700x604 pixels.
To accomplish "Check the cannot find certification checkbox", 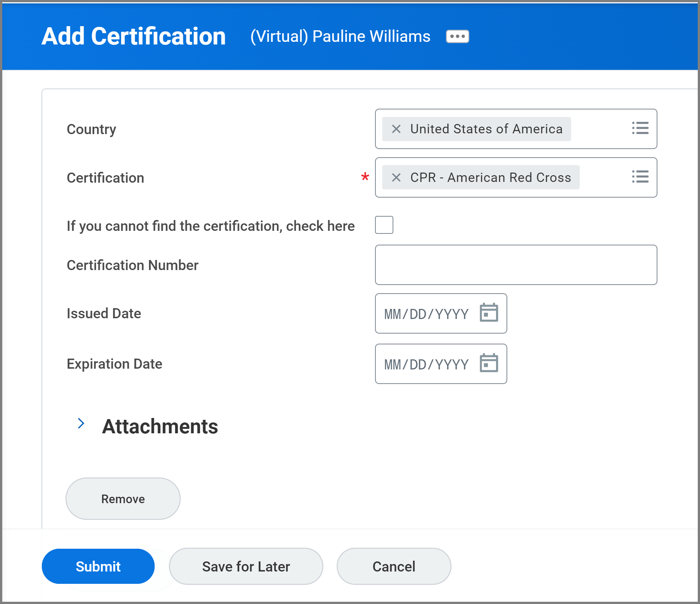I will pyautogui.click(x=384, y=225).
